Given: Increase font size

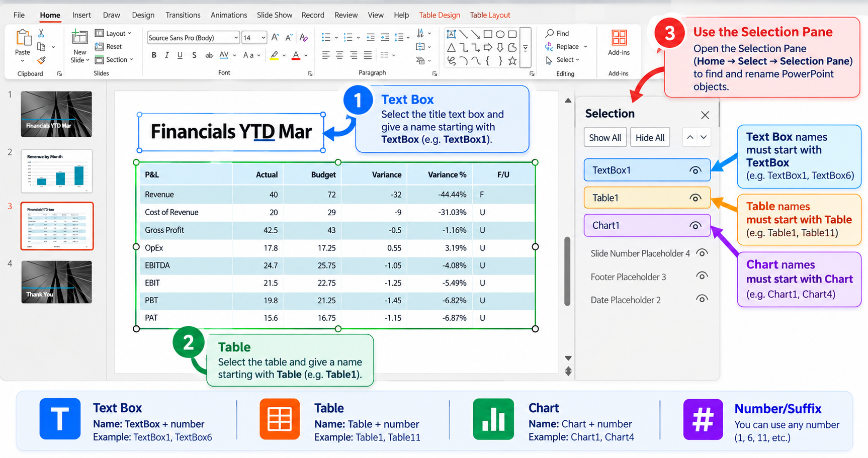Looking at the screenshot, I should (275, 37).
